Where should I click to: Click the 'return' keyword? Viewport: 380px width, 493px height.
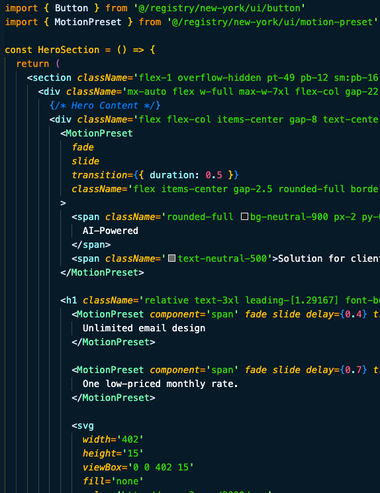tap(32, 64)
